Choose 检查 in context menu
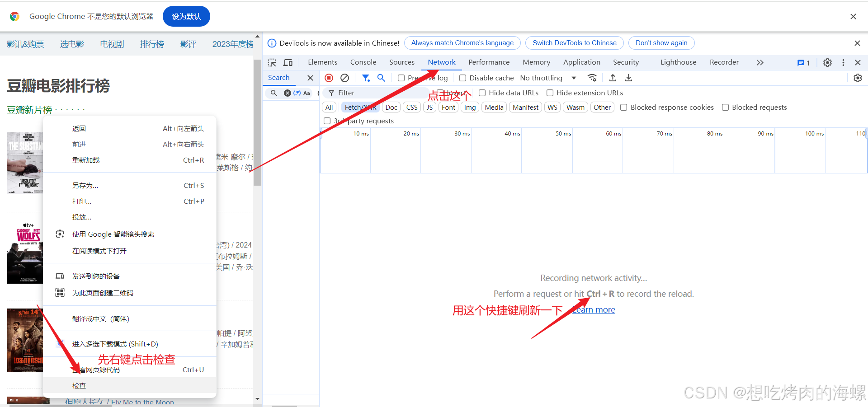The width and height of the screenshot is (868, 407). click(130, 385)
